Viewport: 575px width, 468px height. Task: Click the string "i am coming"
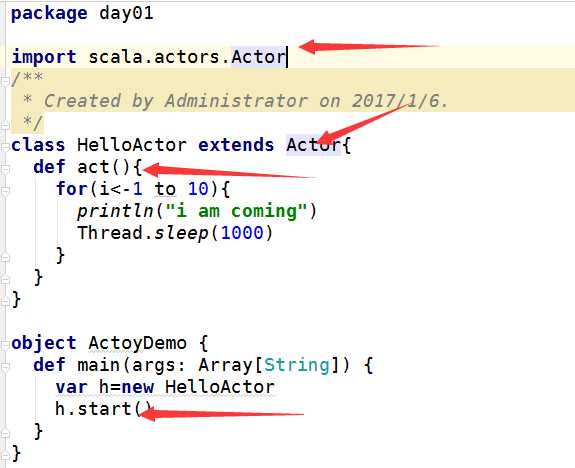click(236, 211)
